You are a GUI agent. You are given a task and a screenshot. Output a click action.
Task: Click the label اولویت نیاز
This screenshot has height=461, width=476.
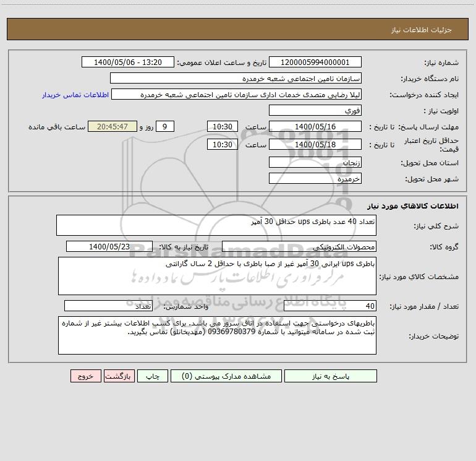pos(441,111)
